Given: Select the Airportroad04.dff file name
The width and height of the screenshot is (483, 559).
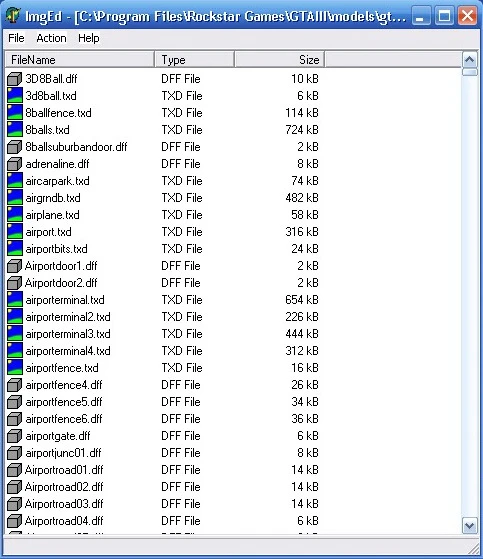Looking at the screenshot, I should [64, 521].
